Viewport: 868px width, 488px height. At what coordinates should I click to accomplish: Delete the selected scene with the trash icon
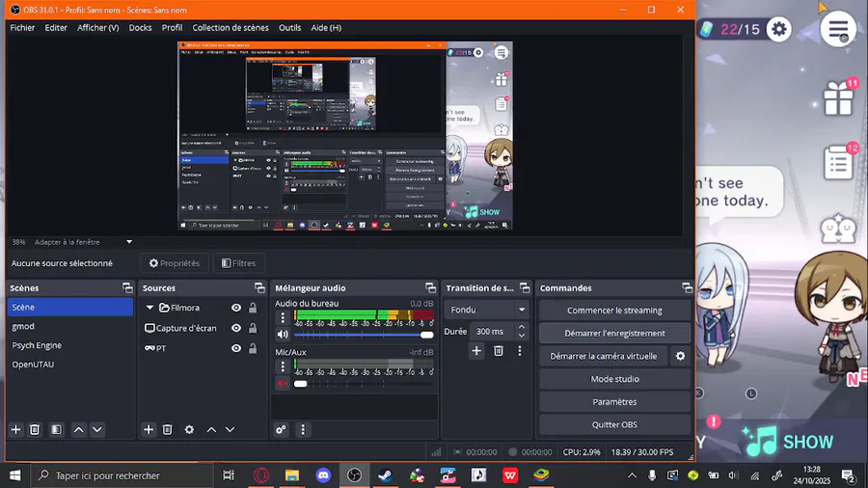(35, 429)
